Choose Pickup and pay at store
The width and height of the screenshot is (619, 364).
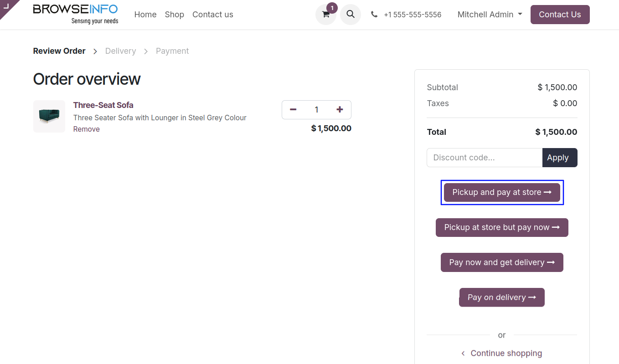(x=502, y=192)
